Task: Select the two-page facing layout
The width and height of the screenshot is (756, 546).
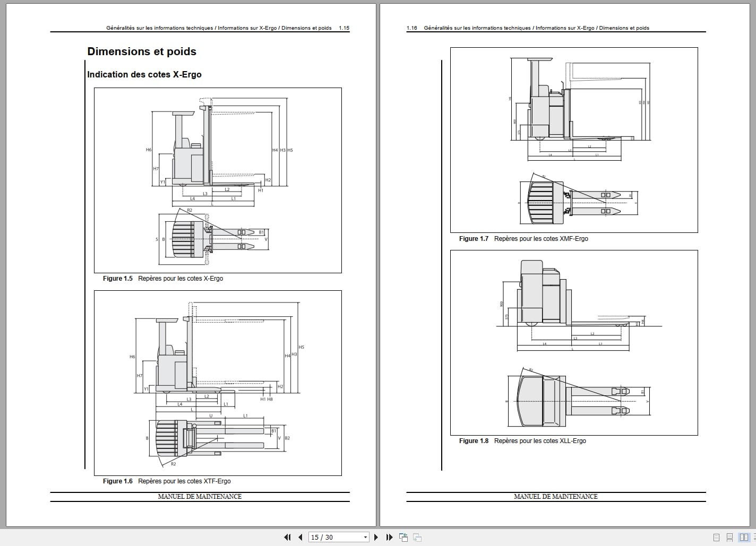Action: pyautogui.click(x=744, y=538)
